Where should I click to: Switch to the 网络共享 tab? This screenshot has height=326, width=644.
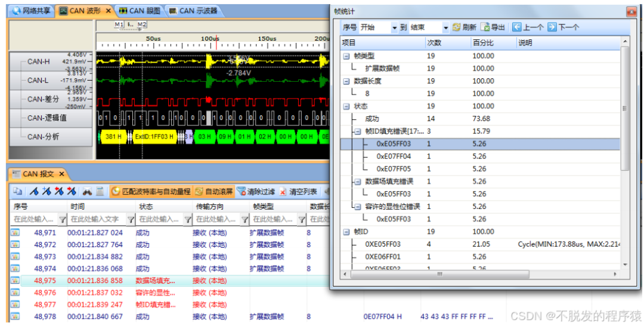(31, 11)
